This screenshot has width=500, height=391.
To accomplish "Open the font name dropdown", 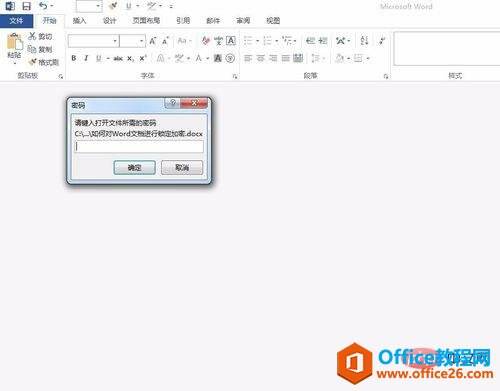I will click(115, 41).
